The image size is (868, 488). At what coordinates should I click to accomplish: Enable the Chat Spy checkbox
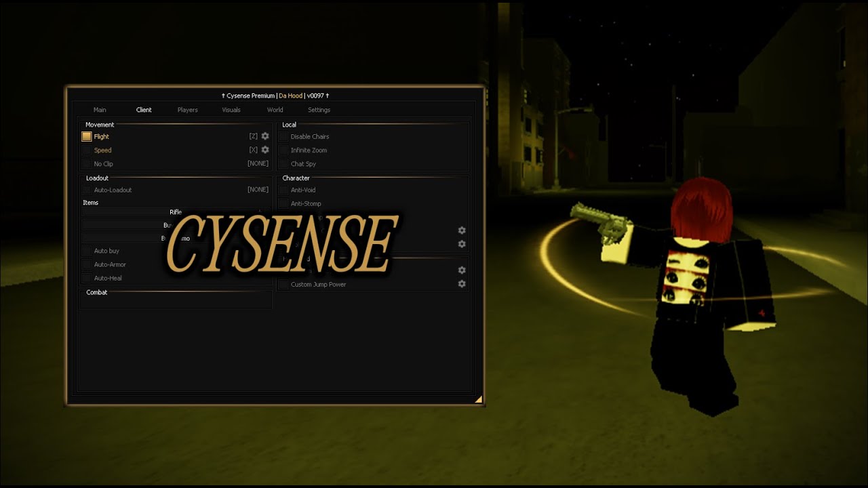coord(283,163)
